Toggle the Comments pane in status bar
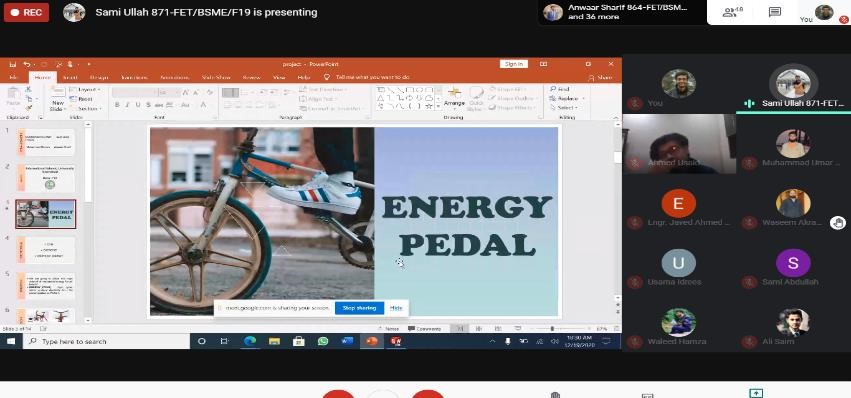 (x=424, y=329)
